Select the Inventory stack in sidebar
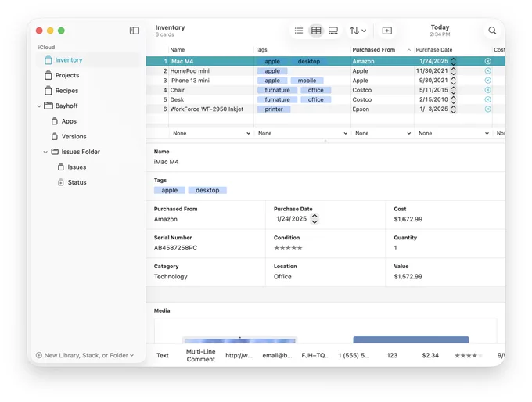 coord(88,60)
